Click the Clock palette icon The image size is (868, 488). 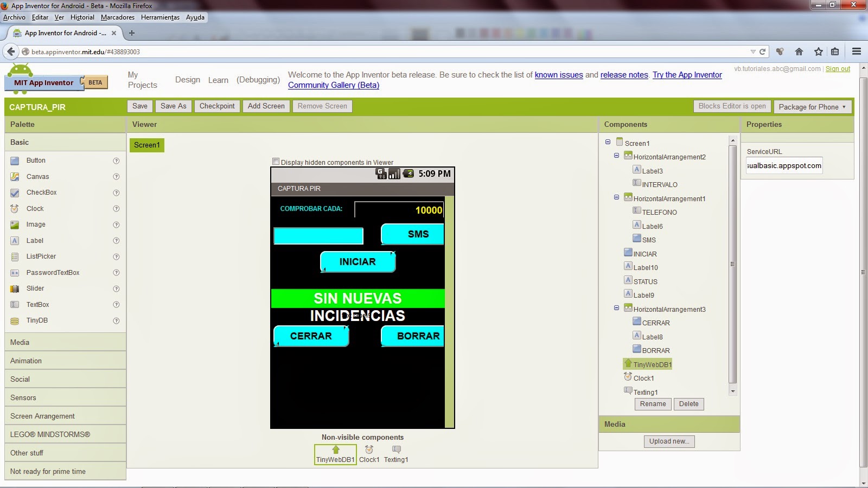(15, 209)
